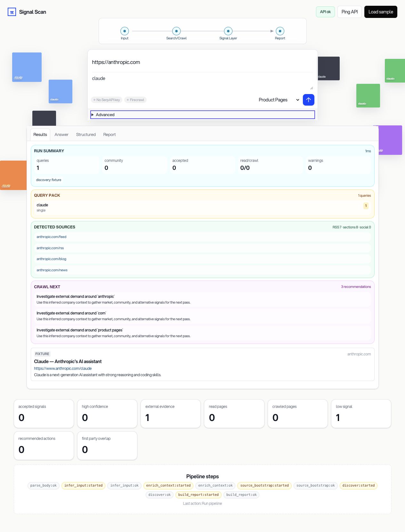This screenshot has height=532, width=405.
Task: Click the discovery: fixture tag
Action: pos(49,180)
